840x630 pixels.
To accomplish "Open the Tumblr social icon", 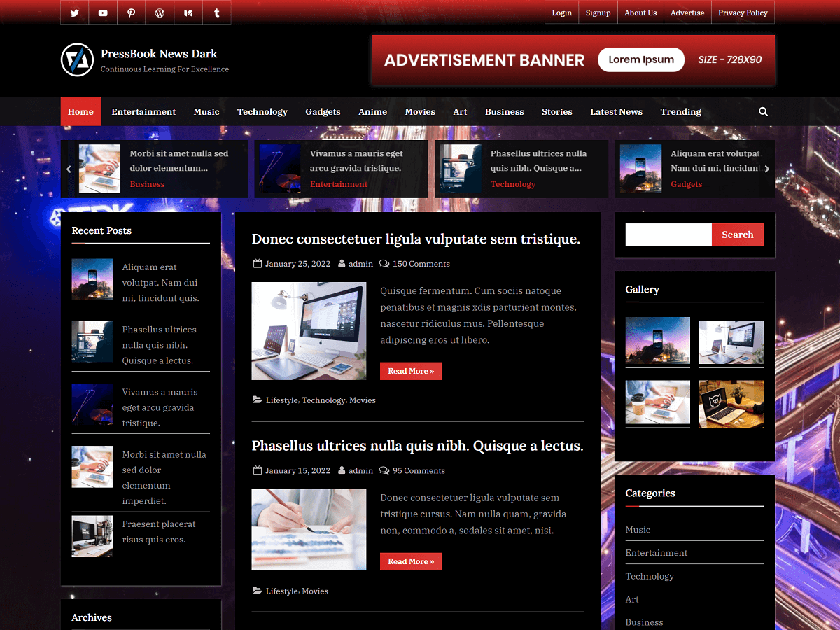I will coord(216,12).
